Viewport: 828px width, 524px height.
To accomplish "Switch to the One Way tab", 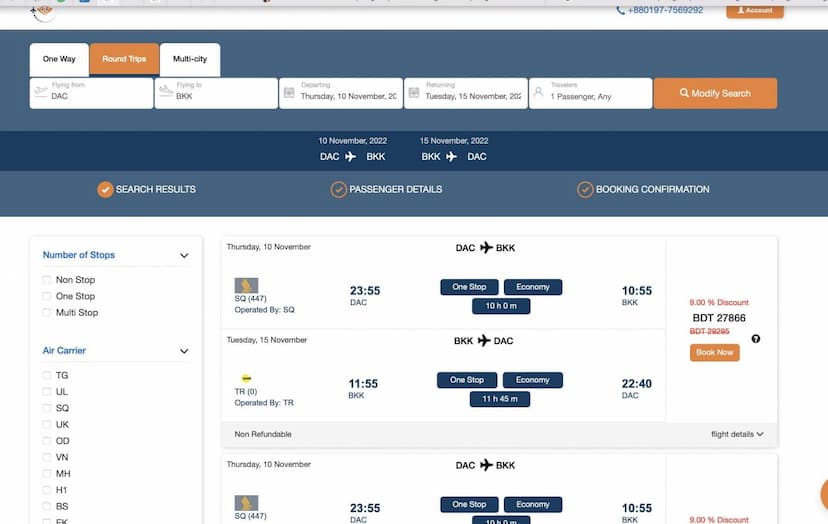I will point(59,60).
